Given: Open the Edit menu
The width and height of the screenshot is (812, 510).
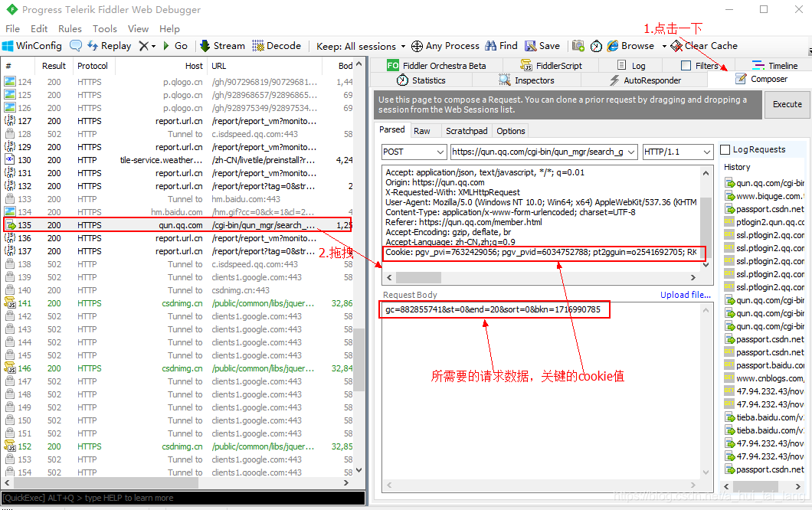Looking at the screenshot, I should click(x=39, y=29).
